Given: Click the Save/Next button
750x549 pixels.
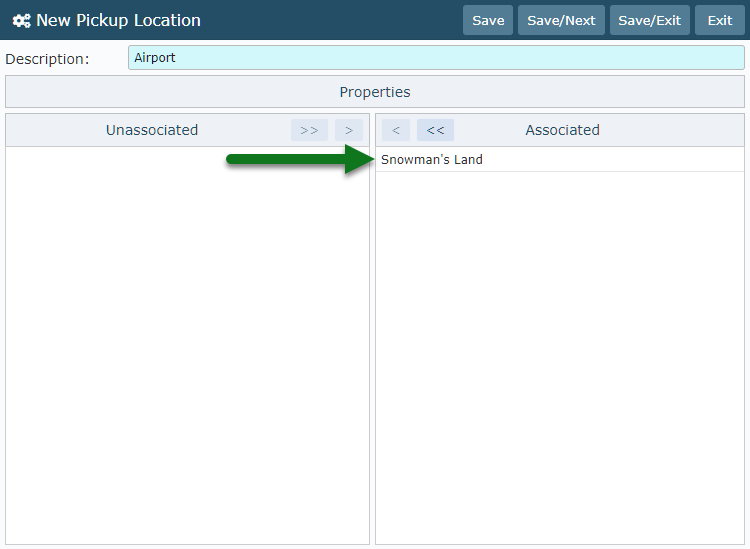Looking at the screenshot, I should tap(561, 20).
